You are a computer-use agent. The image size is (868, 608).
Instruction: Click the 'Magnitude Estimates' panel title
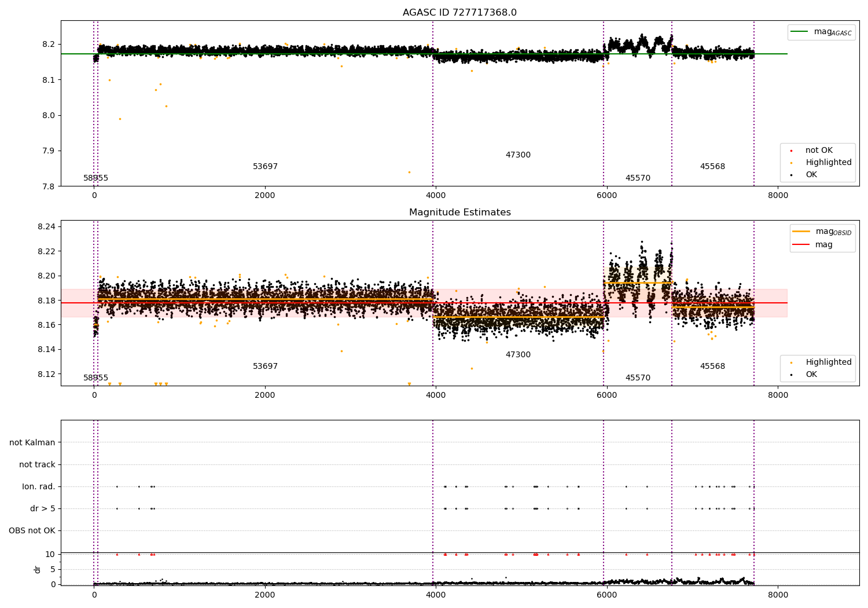[x=459, y=213]
